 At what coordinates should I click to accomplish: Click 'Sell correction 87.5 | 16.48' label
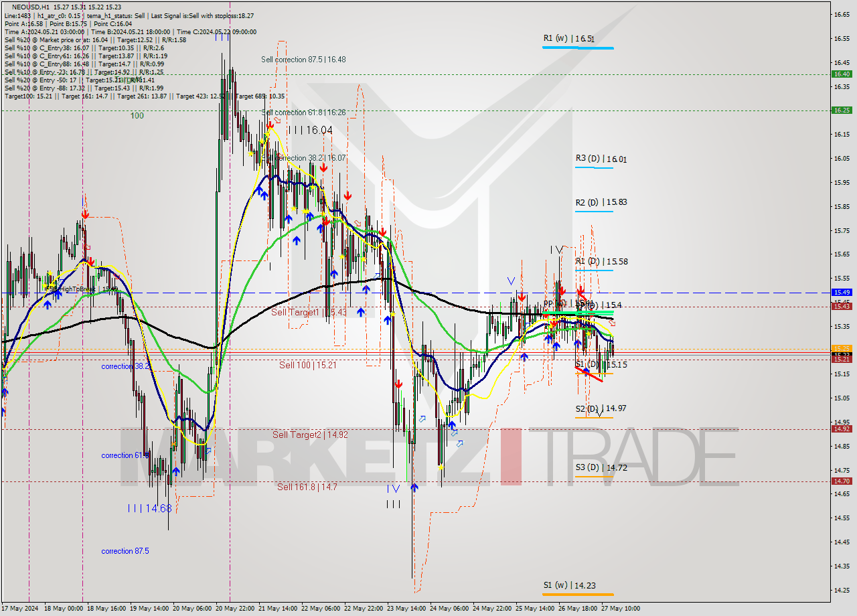point(303,60)
